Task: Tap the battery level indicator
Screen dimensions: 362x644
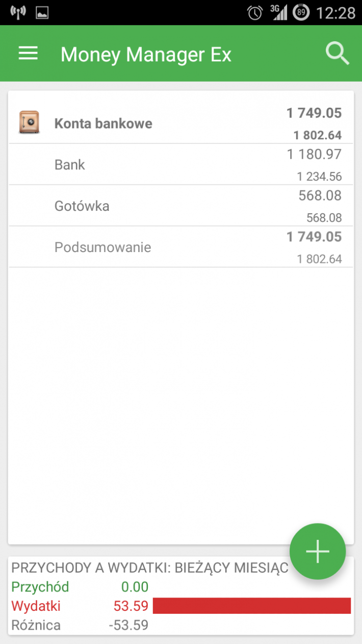Action: [x=301, y=13]
